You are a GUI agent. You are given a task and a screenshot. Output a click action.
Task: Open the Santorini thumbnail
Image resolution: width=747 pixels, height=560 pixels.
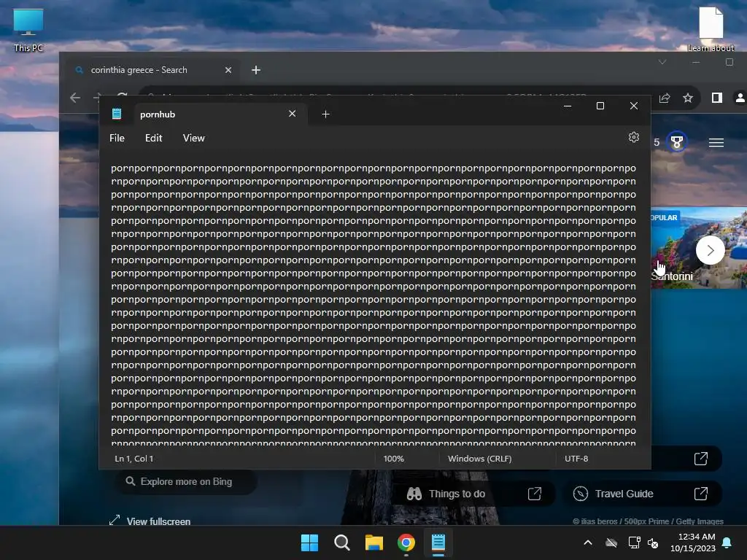click(698, 248)
